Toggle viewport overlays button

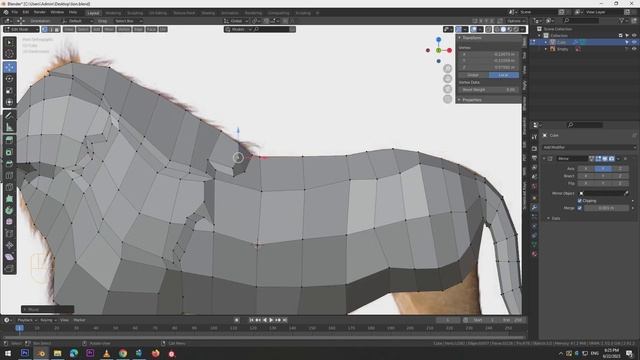pyautogui.click(x=474, y=29)
